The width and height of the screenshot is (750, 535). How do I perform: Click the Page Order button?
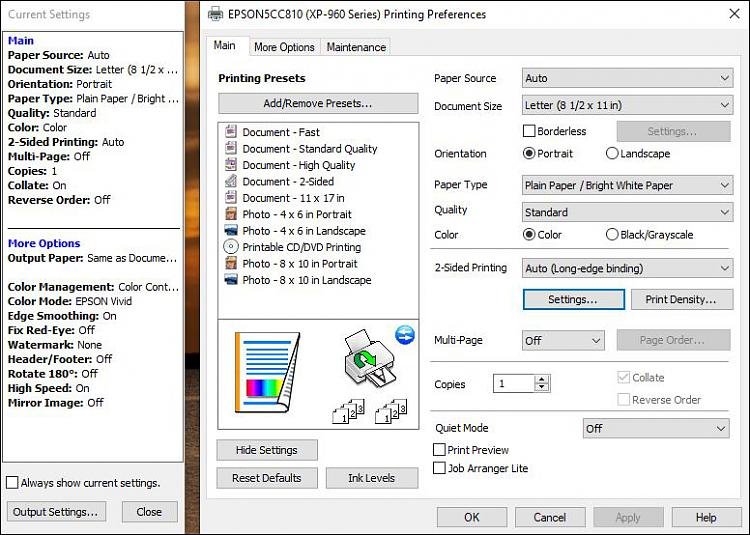tap(673, 340)
